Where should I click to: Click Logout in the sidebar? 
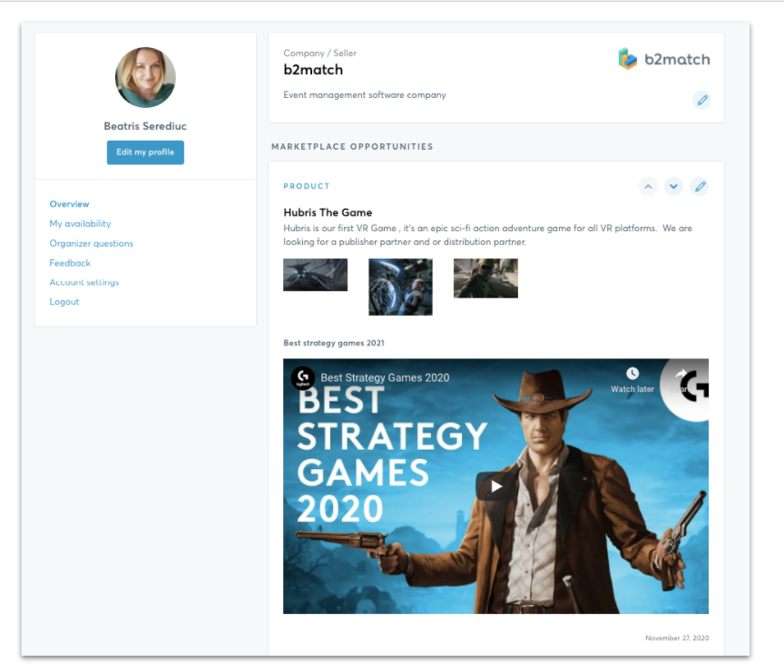pos(64,302)
